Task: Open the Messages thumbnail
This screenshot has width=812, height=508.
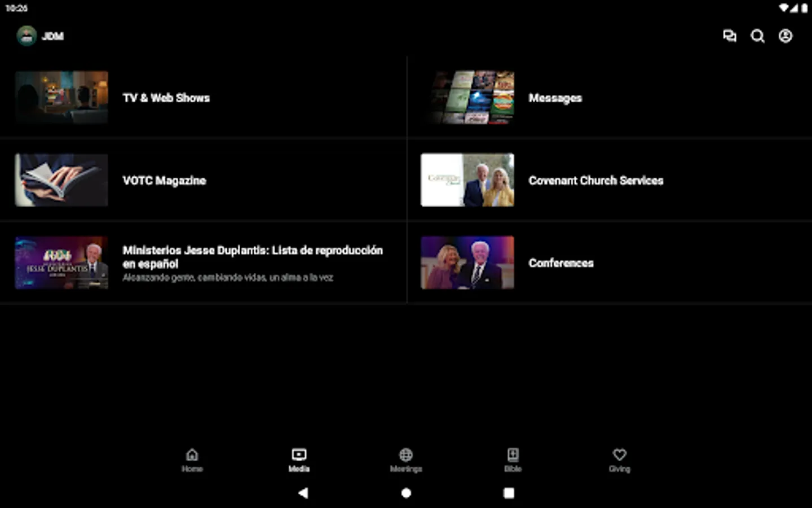Action: [x=467, y=97]
